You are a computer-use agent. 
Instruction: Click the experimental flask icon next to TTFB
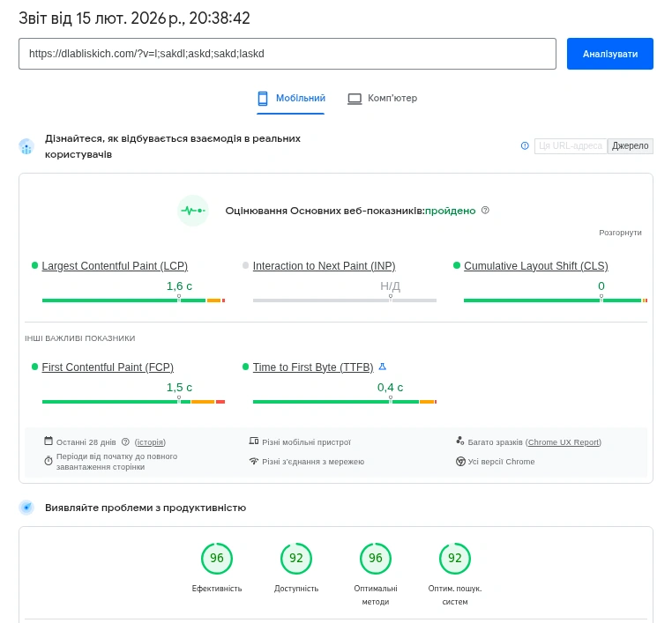pyautogui.click(x=383, y=367)
